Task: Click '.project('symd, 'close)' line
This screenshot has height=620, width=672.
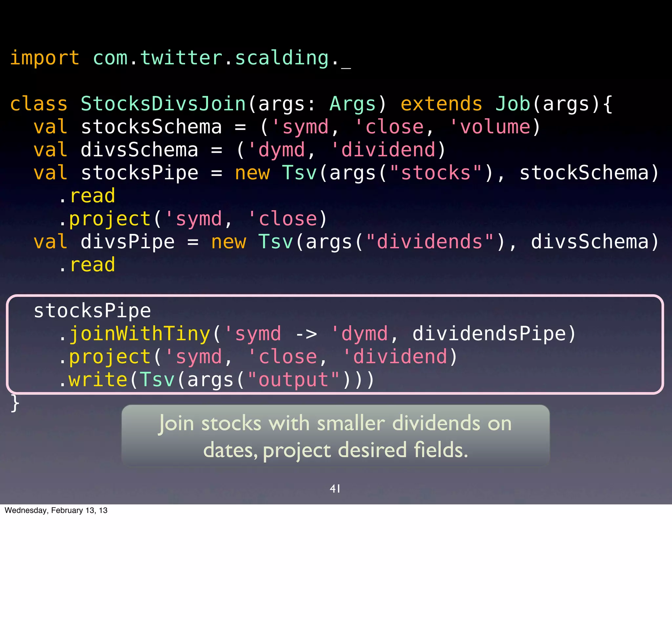Action: (192, 219)
